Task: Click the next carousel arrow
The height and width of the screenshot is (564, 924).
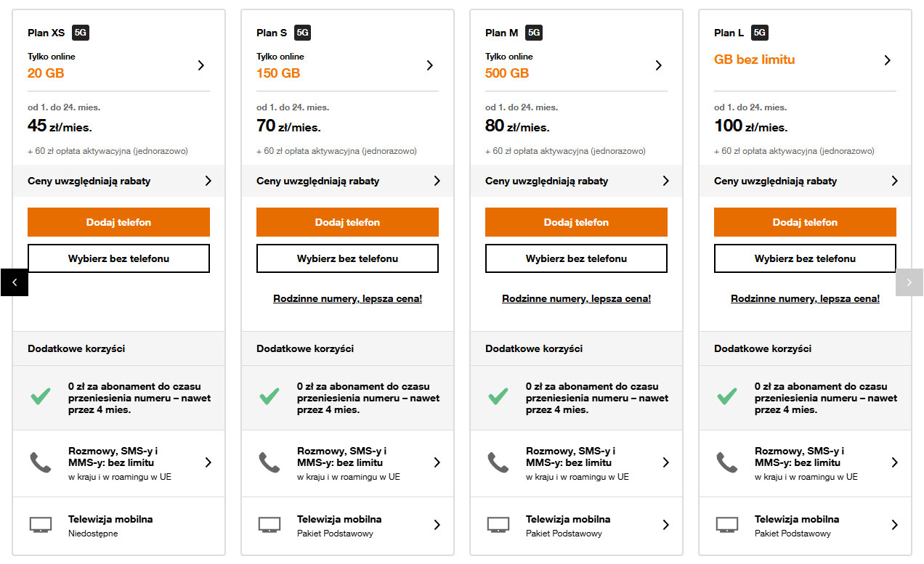Action: (x=909, y=282)
